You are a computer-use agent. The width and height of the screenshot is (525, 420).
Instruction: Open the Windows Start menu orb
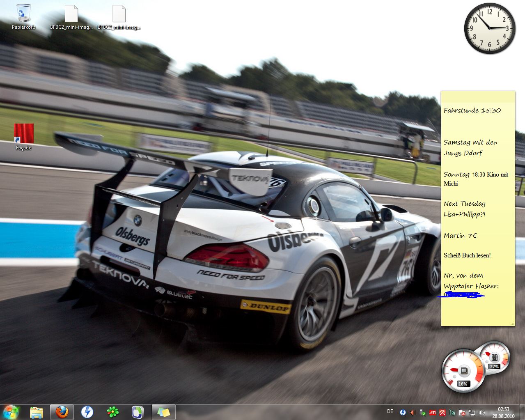[11, 412]
